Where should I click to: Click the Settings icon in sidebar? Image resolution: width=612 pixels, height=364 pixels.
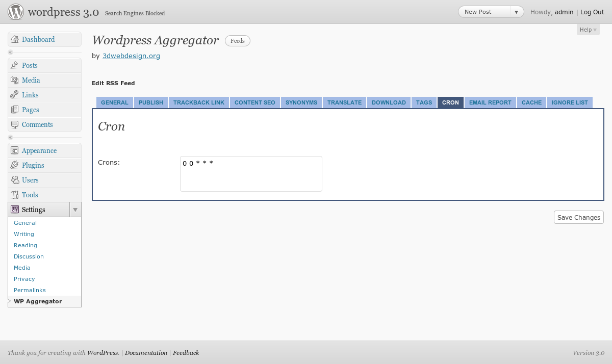[15, 210]
